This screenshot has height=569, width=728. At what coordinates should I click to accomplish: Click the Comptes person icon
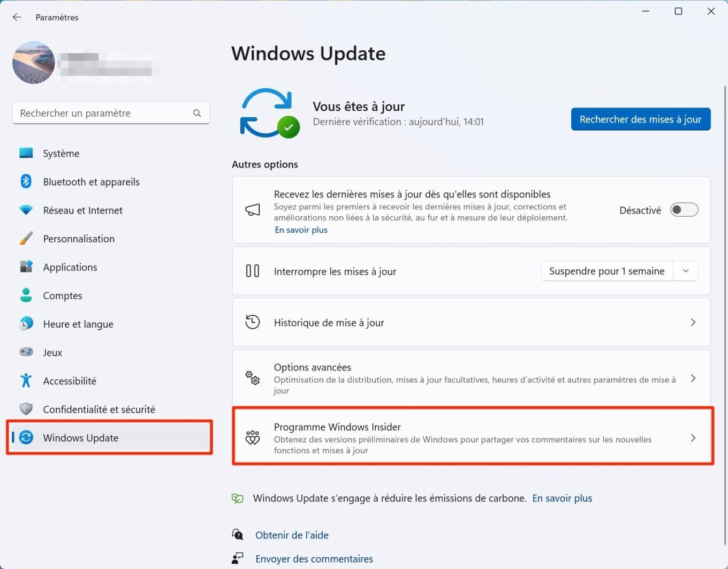pyautogui.click(x=26, y=295)
